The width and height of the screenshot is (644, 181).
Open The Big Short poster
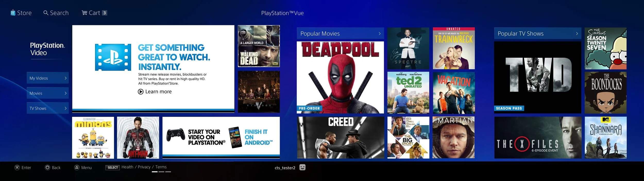[408, 138]
